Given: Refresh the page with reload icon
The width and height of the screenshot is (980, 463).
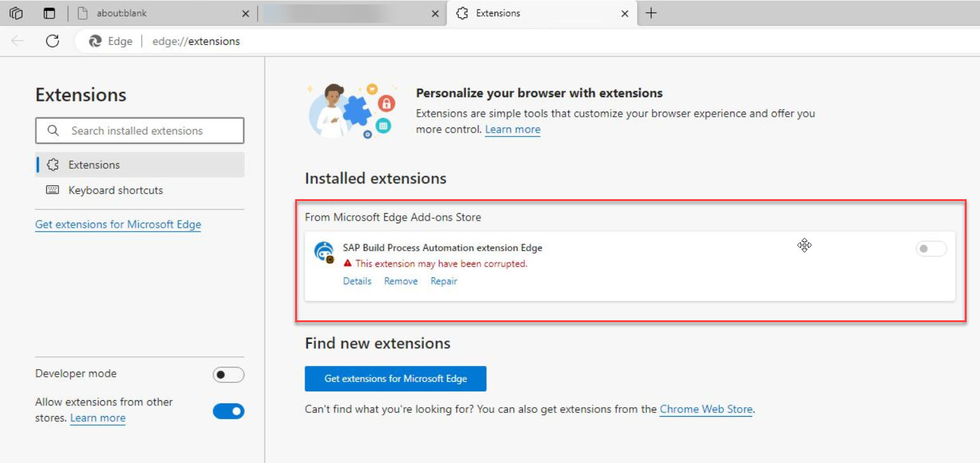Looking at the screenshot, I should 53,41.
